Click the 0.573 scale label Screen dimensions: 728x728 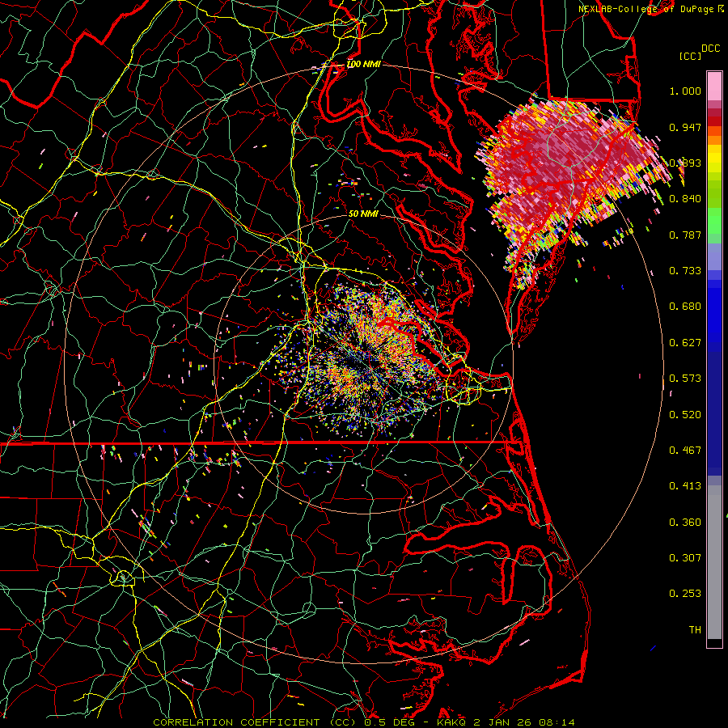point(685,379)
